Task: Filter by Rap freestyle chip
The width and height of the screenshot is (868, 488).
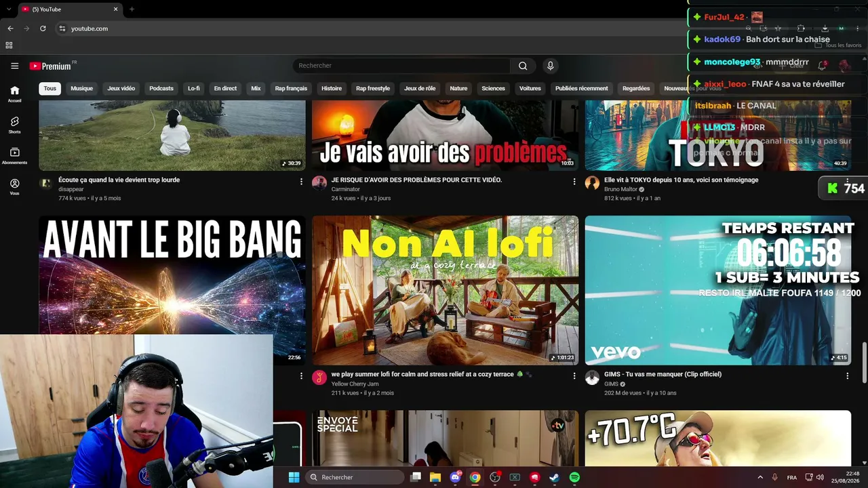Action: (373, 88)
